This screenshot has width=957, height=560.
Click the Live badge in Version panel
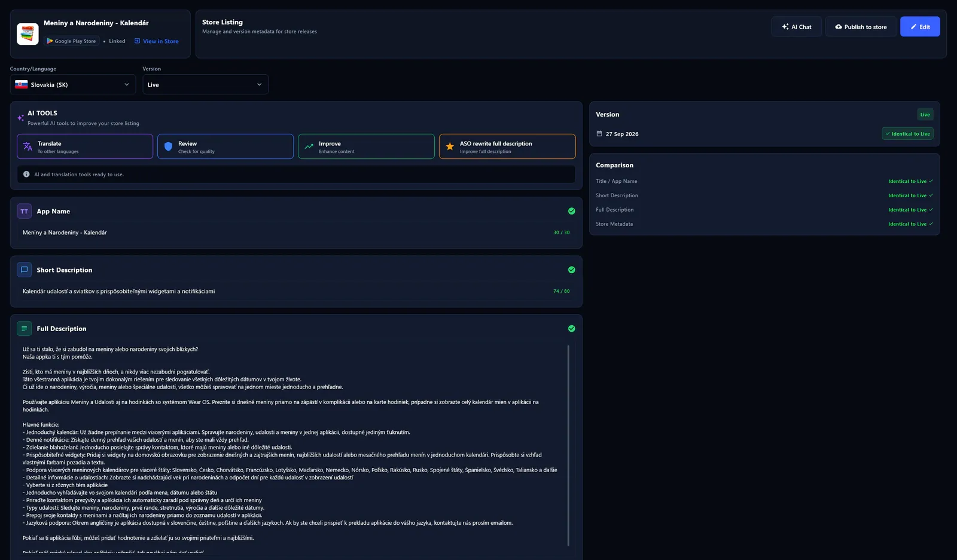[x=925, y=114]
